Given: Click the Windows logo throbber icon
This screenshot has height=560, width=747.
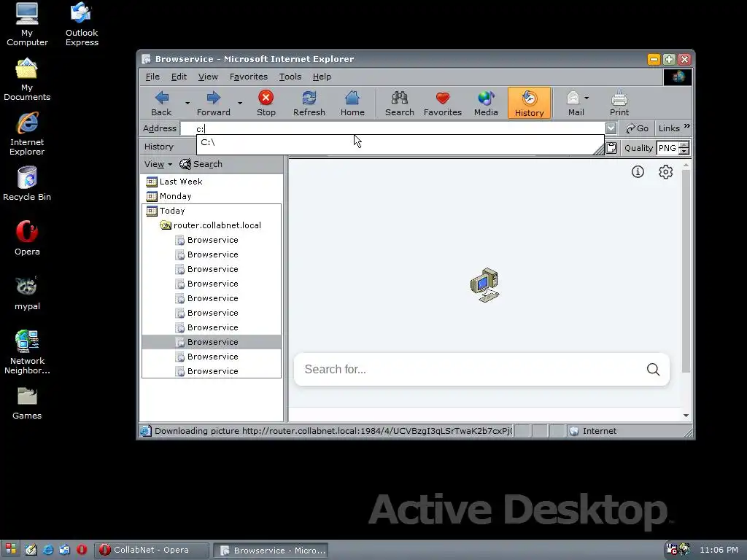Looking at the screenshot, I should (678, 77).
